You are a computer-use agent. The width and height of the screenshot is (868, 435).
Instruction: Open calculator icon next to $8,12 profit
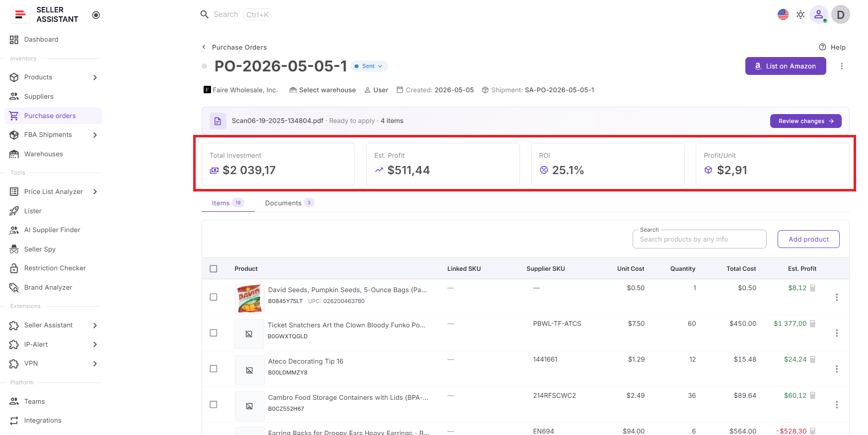coord(813,288)
